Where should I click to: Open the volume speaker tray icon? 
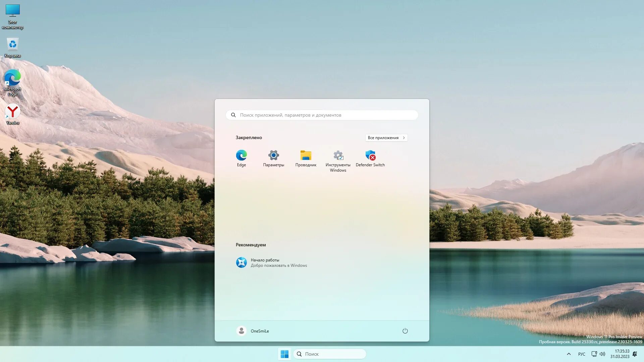coord(602,354)
